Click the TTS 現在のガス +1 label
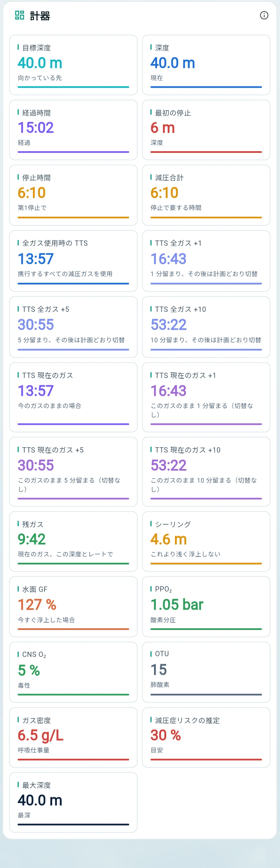The height and width of the screenshot is (868, 280). click(185, 376)
